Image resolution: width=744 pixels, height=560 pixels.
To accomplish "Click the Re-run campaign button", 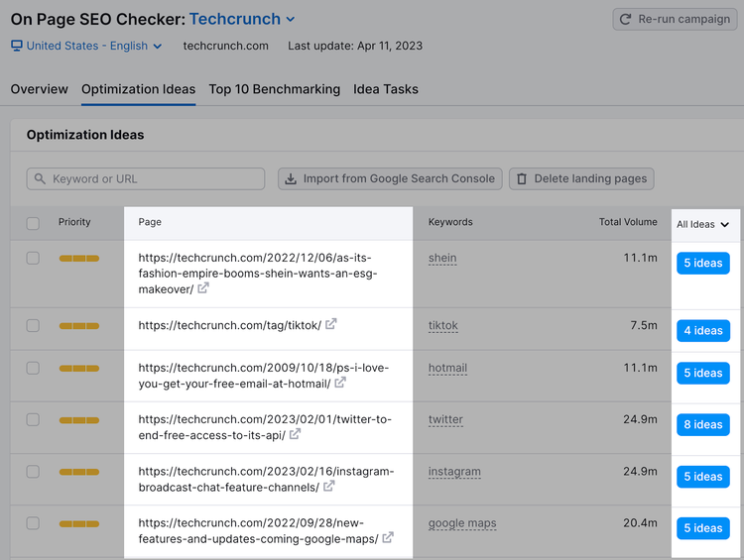I will pos(675,19).
